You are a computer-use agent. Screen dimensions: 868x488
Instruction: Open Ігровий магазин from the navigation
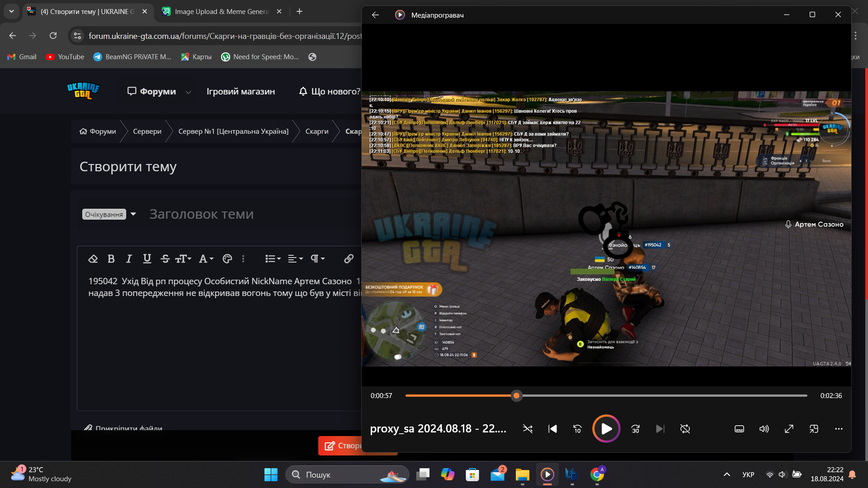coord(241,91)
